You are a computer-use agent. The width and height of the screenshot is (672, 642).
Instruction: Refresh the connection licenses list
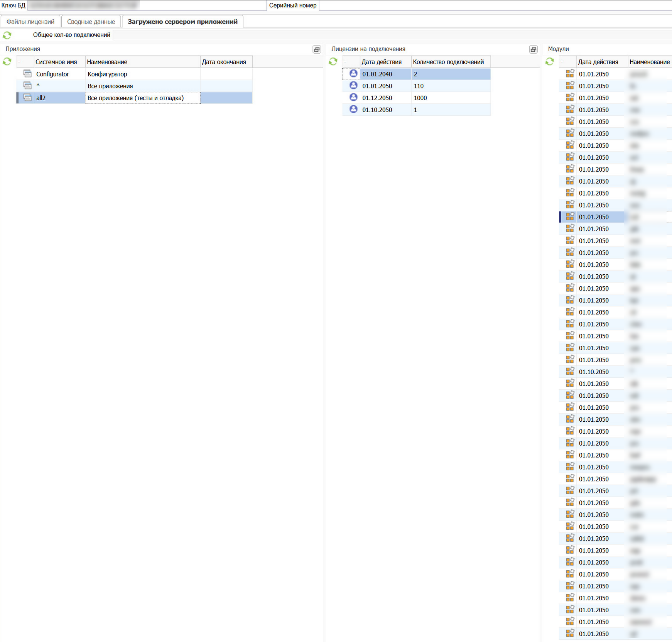click(333, 62)
